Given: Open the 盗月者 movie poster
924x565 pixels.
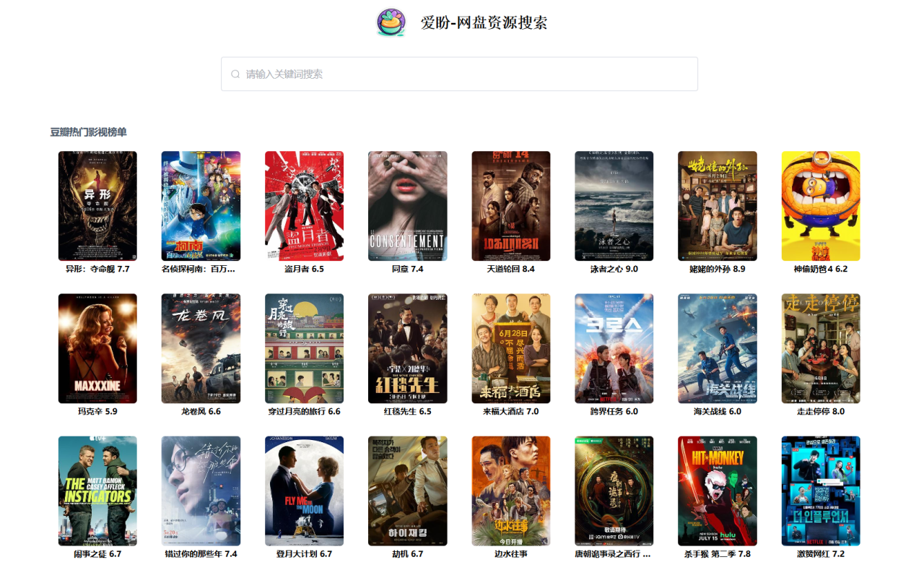Looking at the screenshot, I should point(304,205).
